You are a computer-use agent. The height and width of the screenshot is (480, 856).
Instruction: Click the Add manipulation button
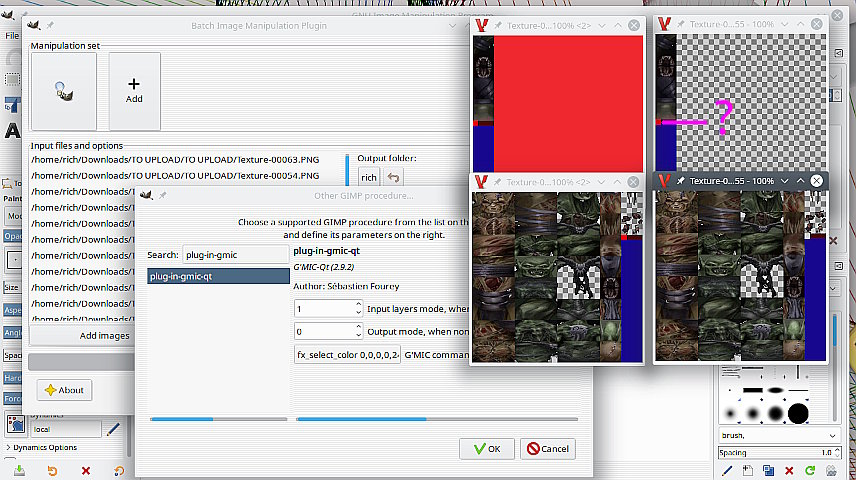coord(134,91)
